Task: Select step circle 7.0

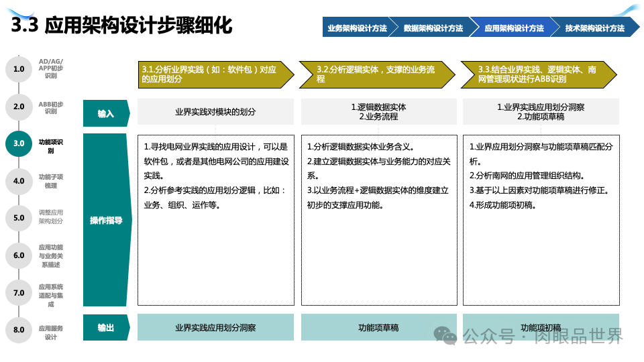Action: tap(19, 293)
